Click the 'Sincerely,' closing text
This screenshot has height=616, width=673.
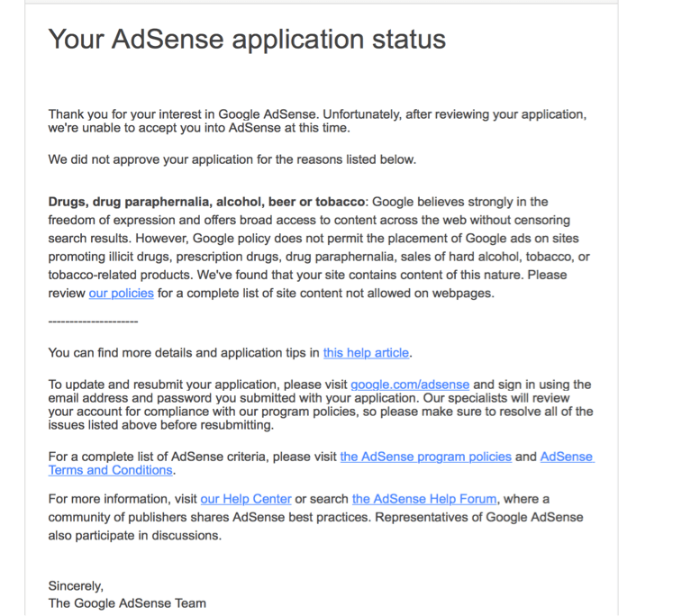[76, 586]
